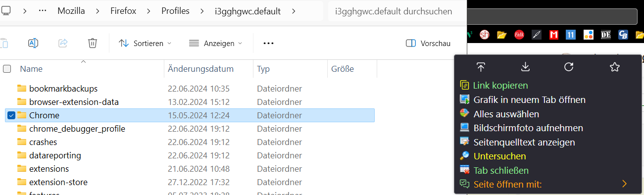Viewport: 644px width, 195px height.
Task: Toggle the select-all checkbox beside Name header
Action: (7, 69)
